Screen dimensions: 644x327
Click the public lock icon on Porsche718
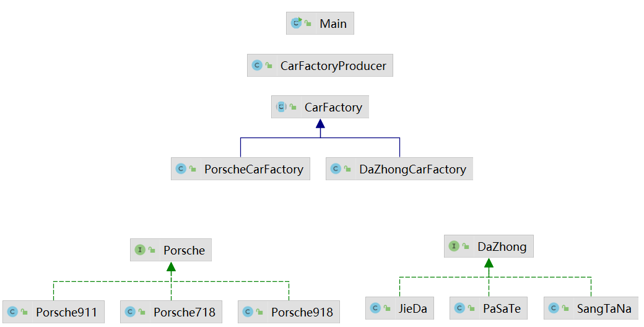(x=142, y=312)
